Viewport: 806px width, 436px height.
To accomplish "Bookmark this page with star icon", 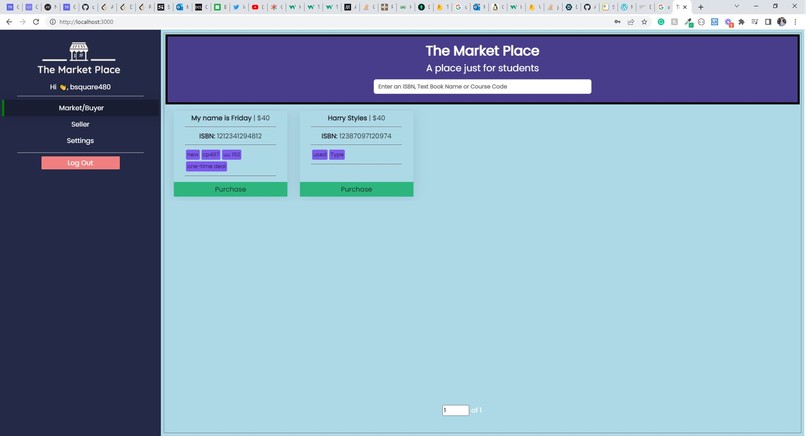I will click(x=644, y=22).
